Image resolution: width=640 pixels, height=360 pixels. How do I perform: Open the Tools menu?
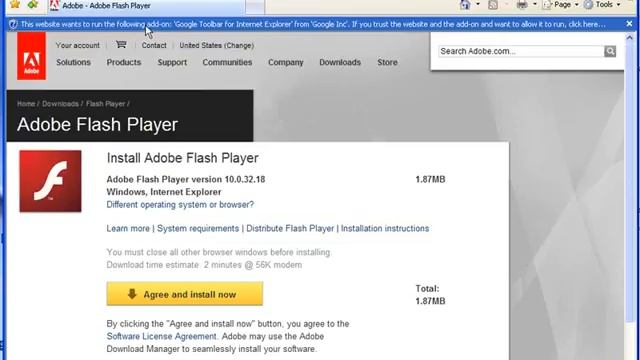coord(602,5)
